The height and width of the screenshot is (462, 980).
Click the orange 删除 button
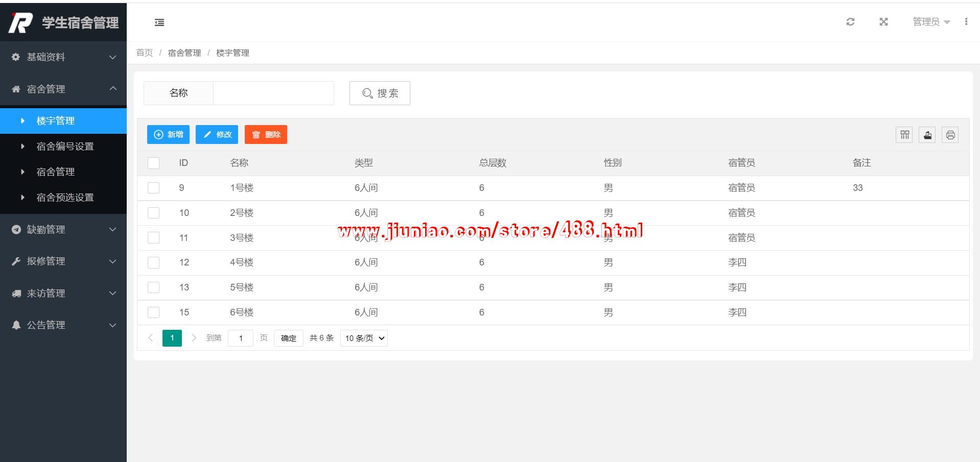click(266, 135)
